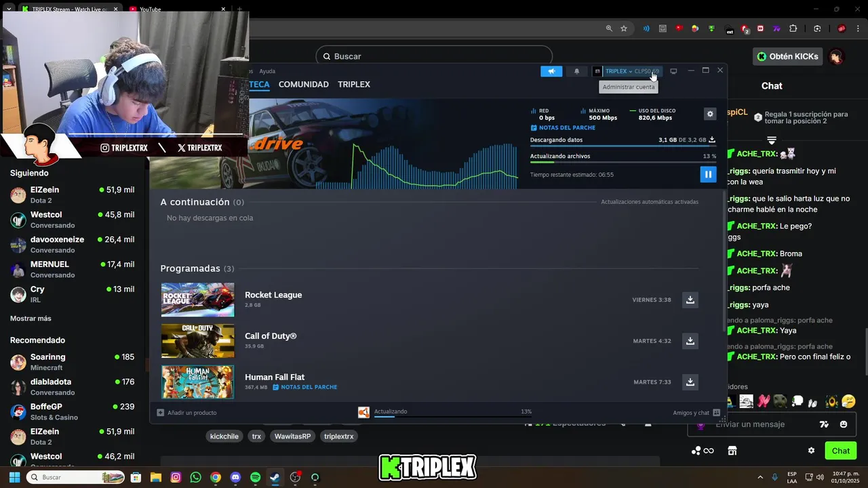Download Rocket League update now

click(690, 300)
